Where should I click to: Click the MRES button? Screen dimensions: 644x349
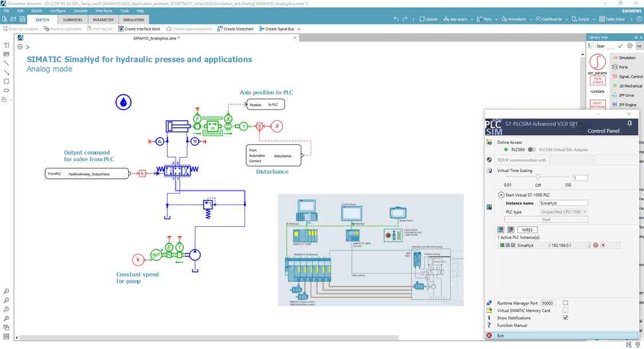[527, 230]
